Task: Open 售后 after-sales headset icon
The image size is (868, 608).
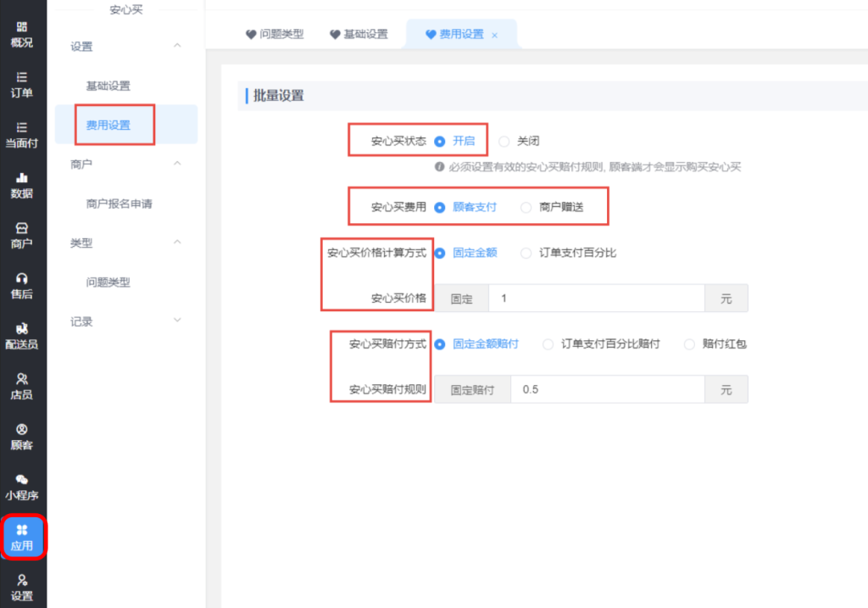Action: [22, 285]
